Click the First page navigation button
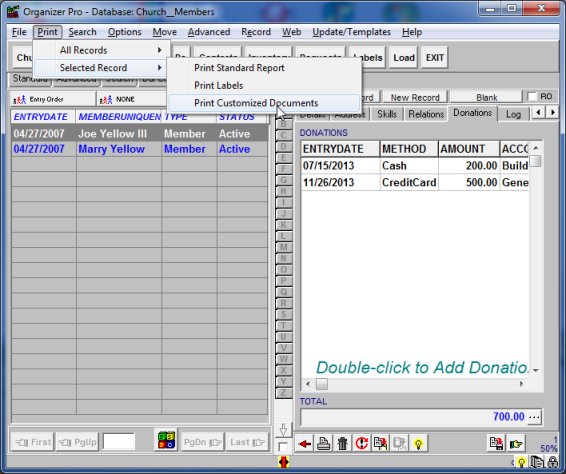Screen dimensions: 566x474 pyautogui.click(x=33, y=442)
